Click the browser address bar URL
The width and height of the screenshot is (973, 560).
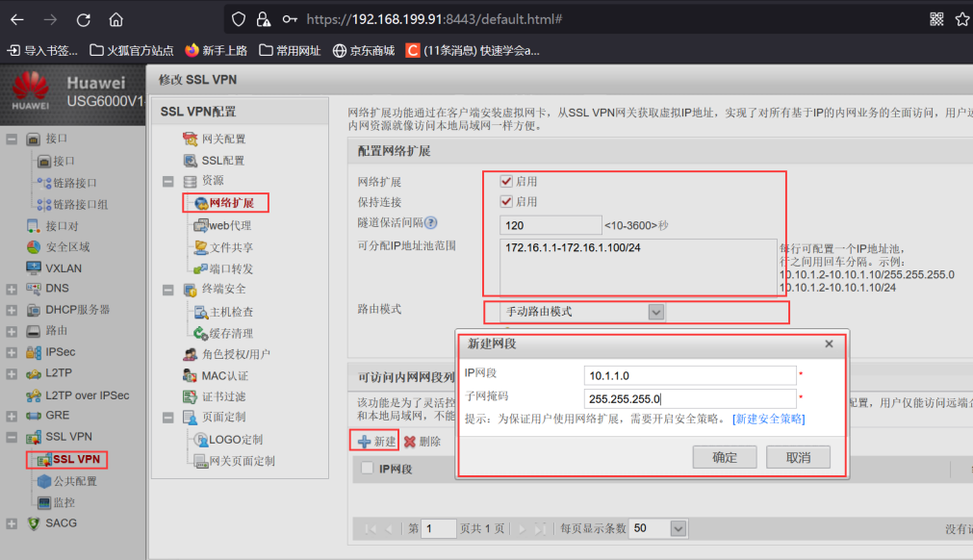coord(434,20)
